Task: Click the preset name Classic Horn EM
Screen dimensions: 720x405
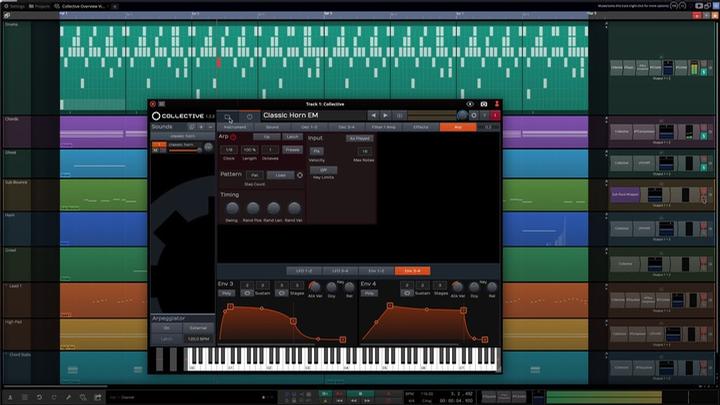Action: 291,115
